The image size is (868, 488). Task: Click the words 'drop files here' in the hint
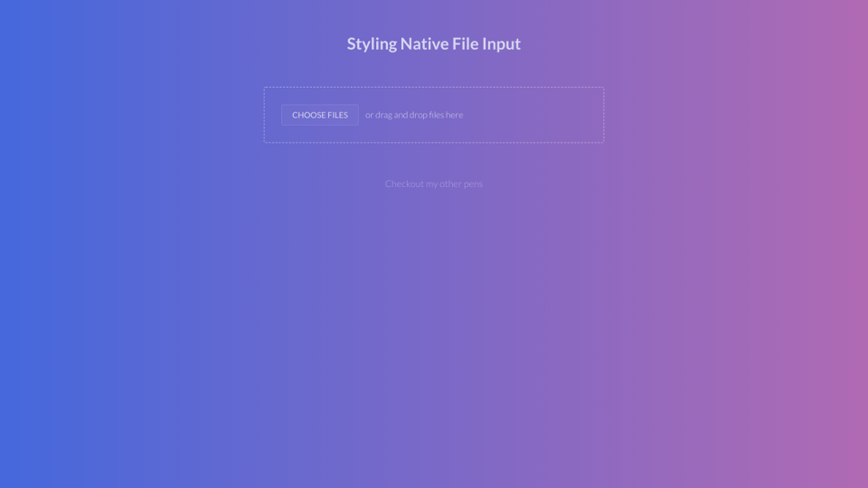(x=436, y=115)
